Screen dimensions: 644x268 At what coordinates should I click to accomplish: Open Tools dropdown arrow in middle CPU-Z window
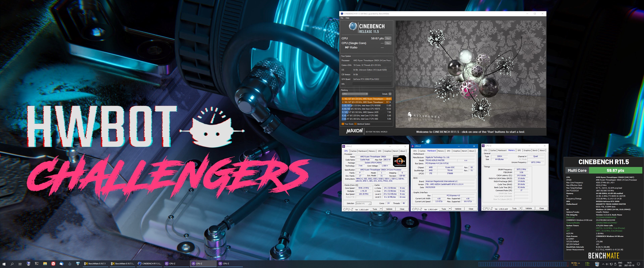450,209
